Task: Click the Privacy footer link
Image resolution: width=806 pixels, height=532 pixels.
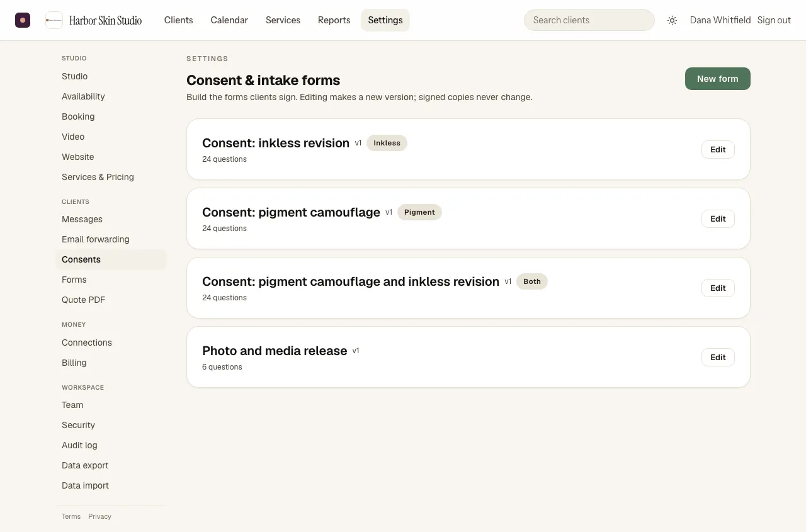Action: click(99, 516)
